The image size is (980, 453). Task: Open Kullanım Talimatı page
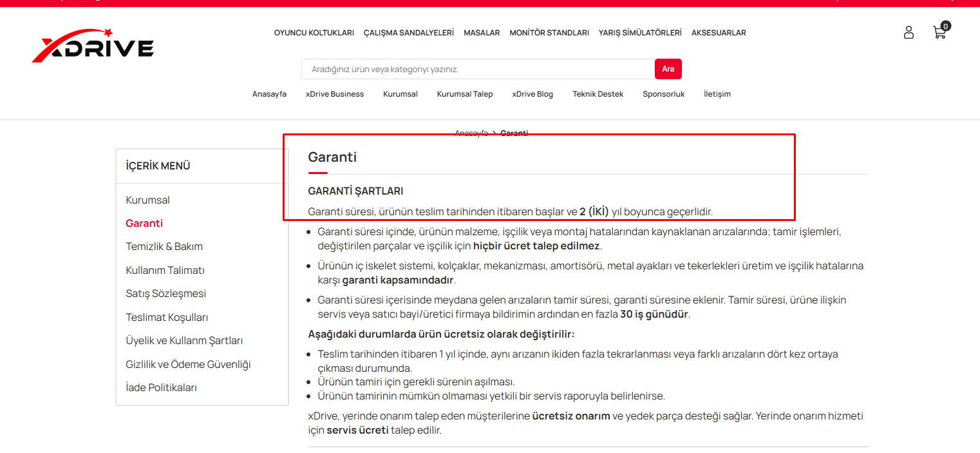(x=165, y=270)
